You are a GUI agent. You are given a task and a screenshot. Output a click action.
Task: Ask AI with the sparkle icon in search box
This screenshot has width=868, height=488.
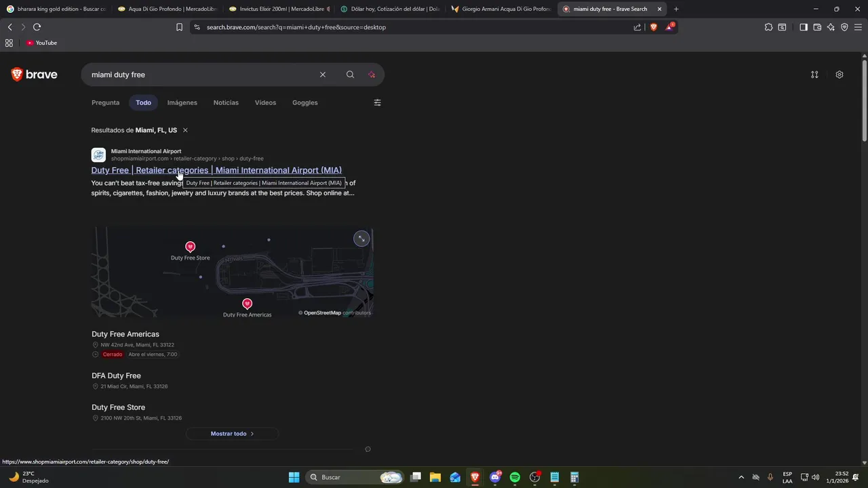tap(371, 75)
